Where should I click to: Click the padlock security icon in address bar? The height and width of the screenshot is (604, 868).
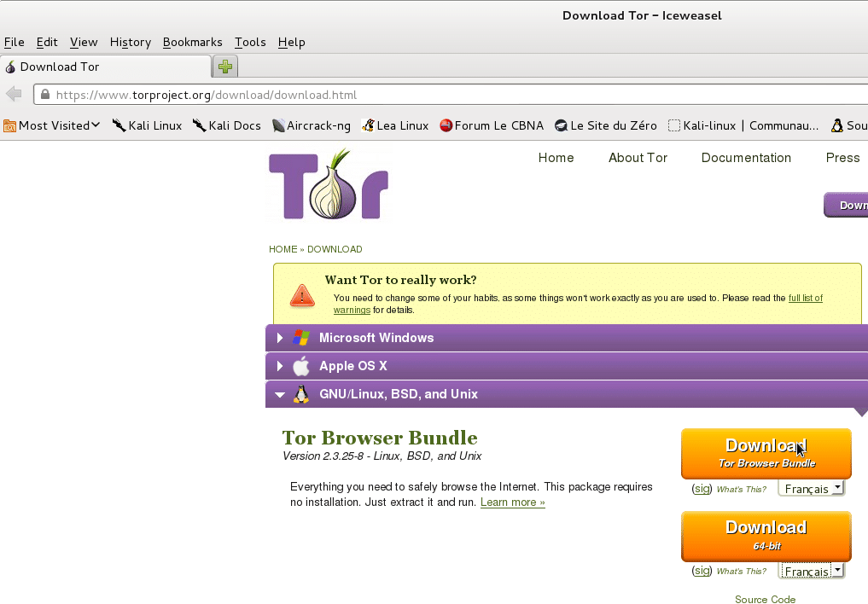tap(45, 94)
